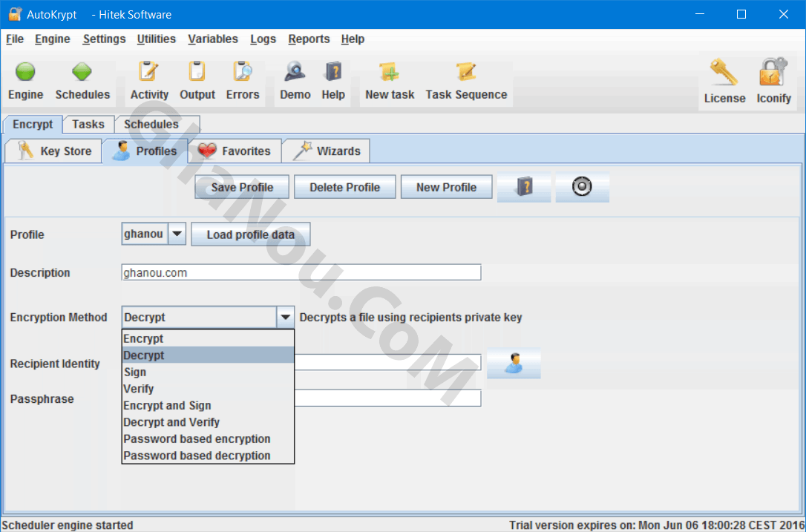
Task: Open Schedules from the toolbar
Action: (82, 81)
